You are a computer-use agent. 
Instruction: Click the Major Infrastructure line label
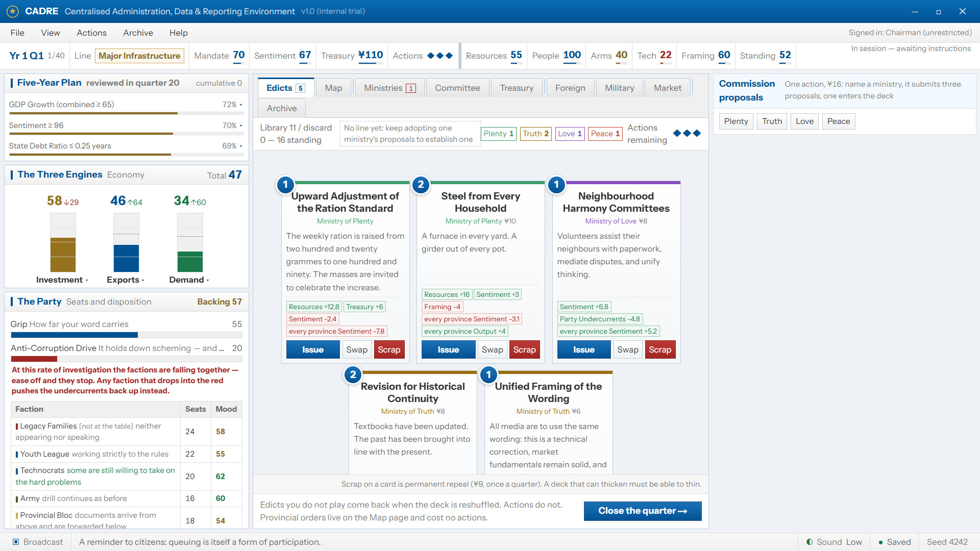pos(139,56)
